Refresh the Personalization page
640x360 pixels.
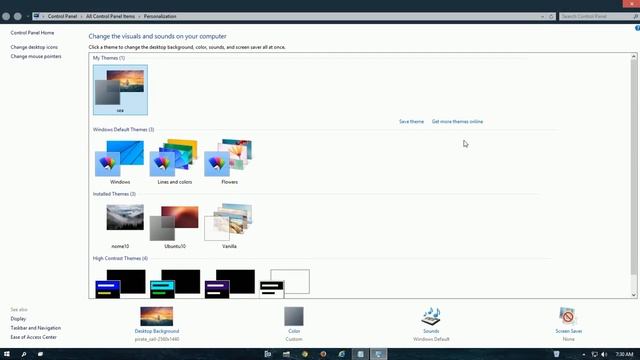[x=551, y=16]
